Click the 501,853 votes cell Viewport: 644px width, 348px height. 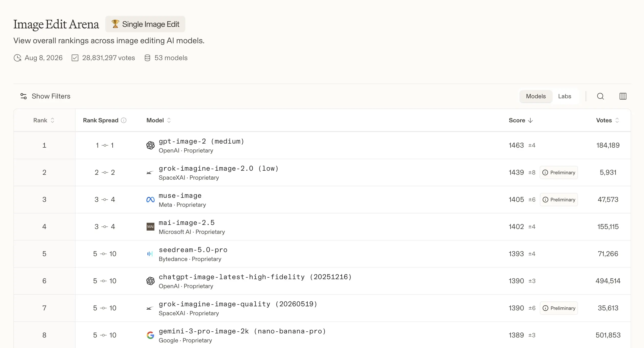[x=608, y=335]
